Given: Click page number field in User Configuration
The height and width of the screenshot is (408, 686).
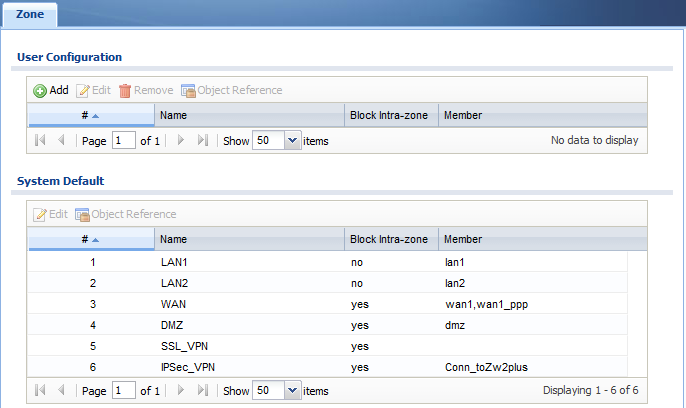Looking at the screenshot, I should tap(124, 140).
